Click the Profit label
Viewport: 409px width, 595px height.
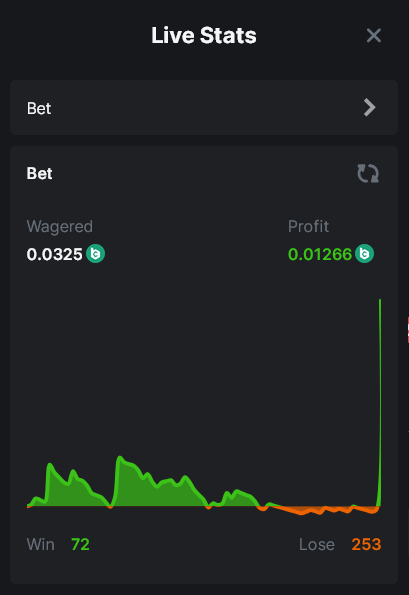[308, 227]
